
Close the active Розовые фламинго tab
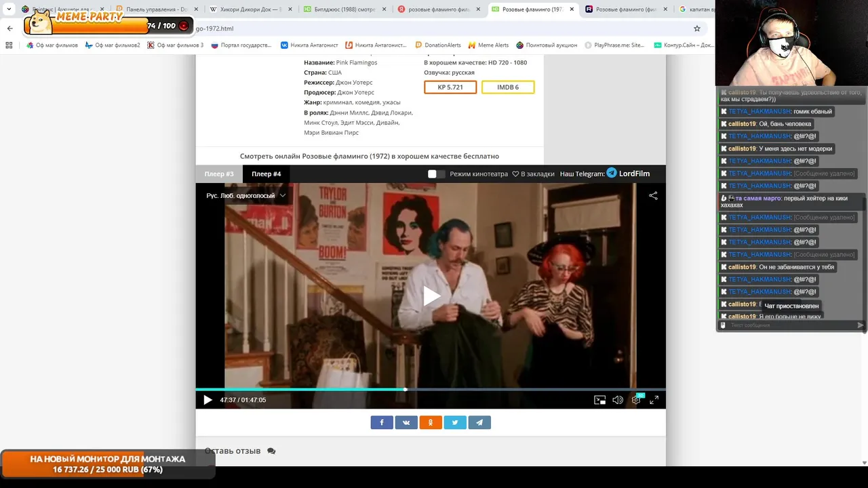pyautogui.click(x=572, y=9)
